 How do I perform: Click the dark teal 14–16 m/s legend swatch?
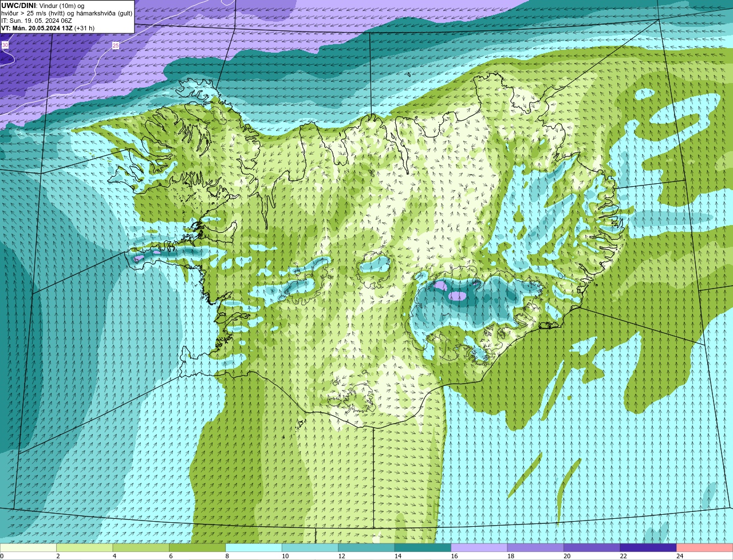click(423, 548)
